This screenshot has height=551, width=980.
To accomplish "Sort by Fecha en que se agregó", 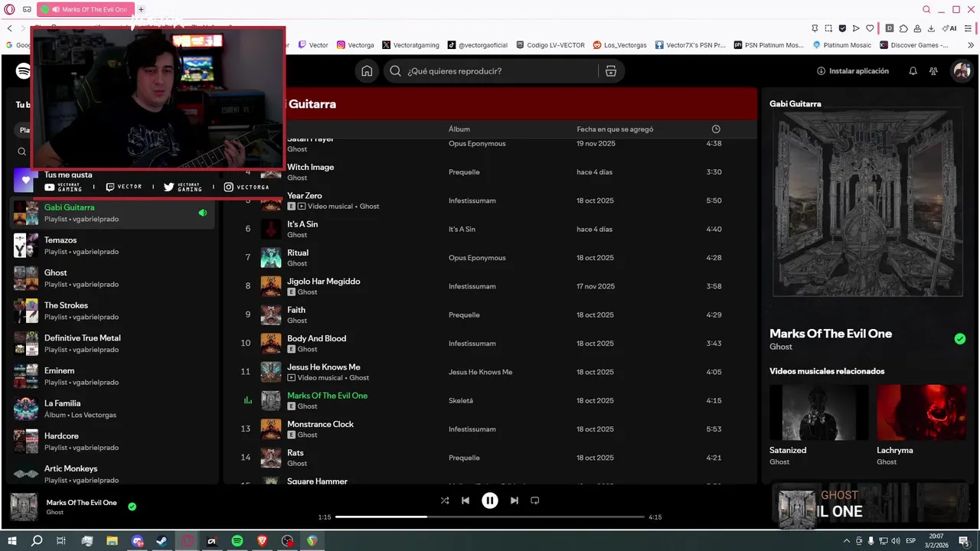I will pyautogui.click(x=615, y=129).
